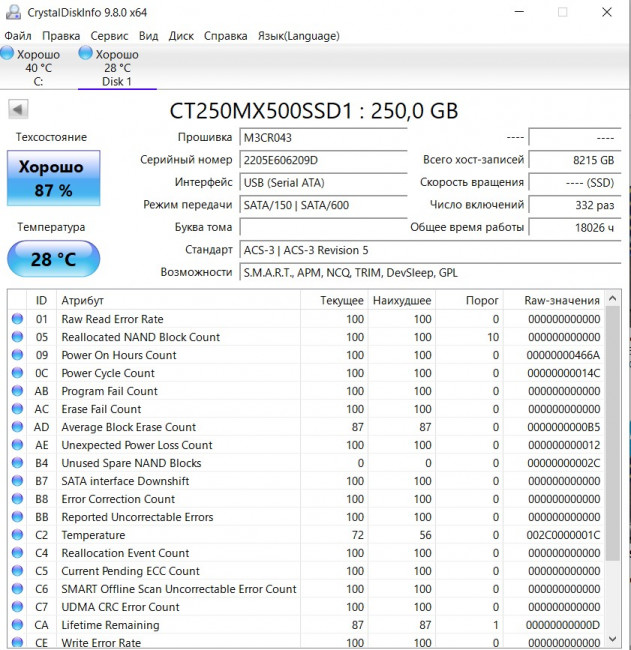Click the Raw-значения column header
This screenshot has width=631, height=650.
point(554,300)
